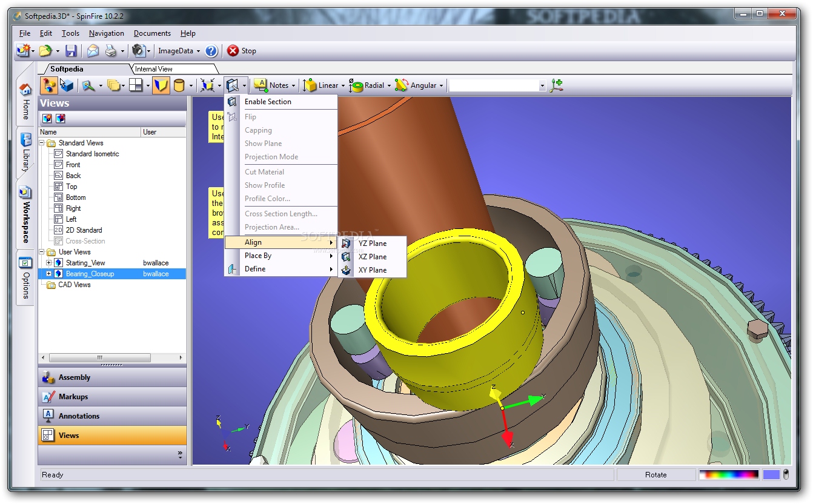This screenshot has height=504, width=813.
Task: Select the Angular dimension tool
Action: 416,85
